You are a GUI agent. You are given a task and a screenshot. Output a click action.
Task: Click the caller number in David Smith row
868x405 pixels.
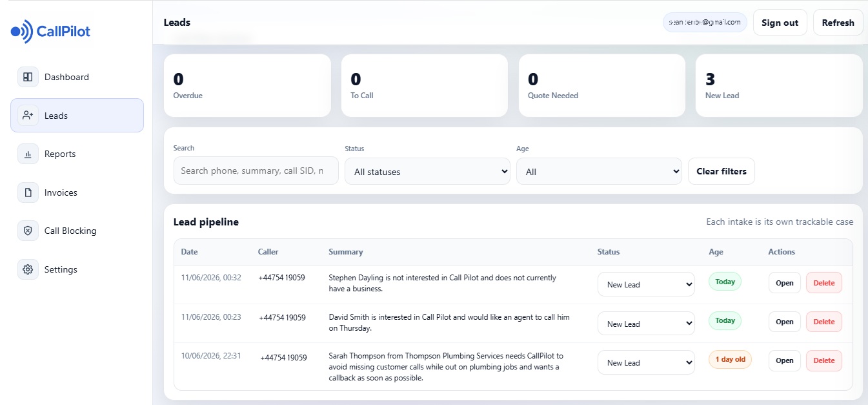282,318
